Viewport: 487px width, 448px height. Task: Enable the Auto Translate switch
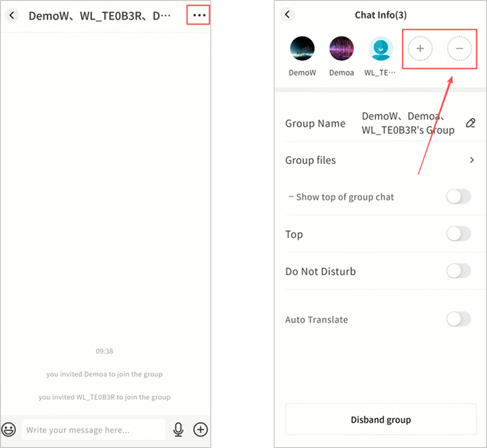point(458,319)
